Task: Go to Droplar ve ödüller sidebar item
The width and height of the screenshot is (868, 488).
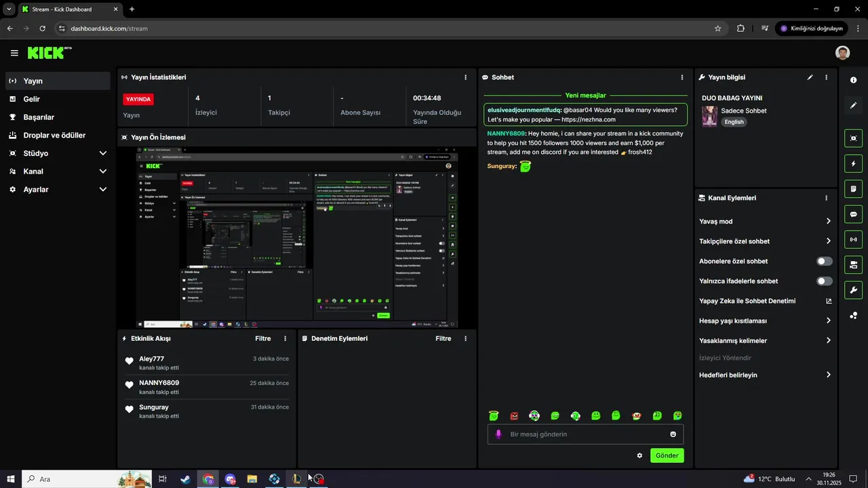Action: point(58,135)
